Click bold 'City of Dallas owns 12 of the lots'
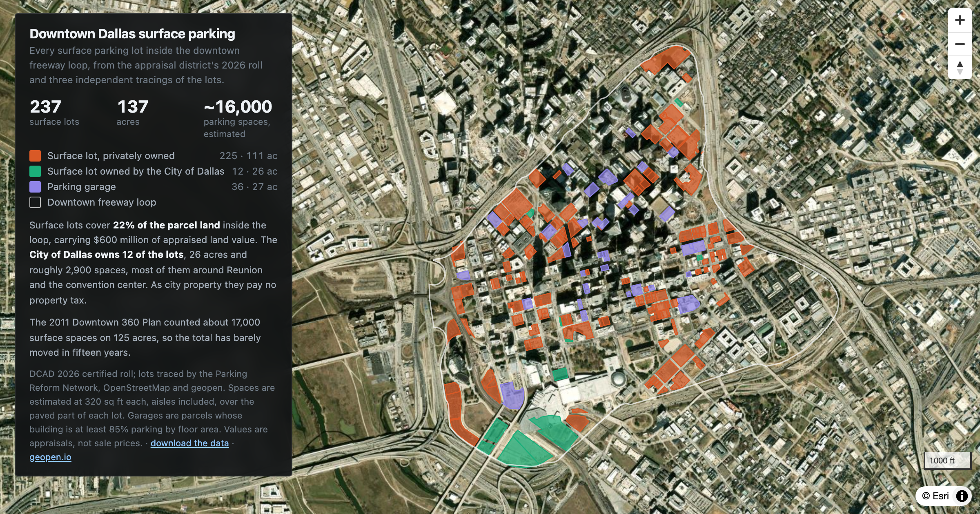The height and width of the screenshot is (514, 980). [x=107, y=255]
